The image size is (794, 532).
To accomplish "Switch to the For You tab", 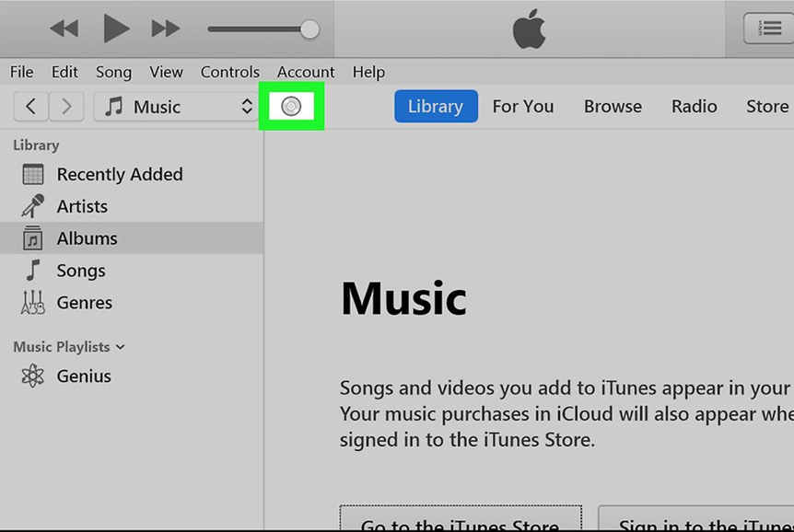I will click(523, 106).
